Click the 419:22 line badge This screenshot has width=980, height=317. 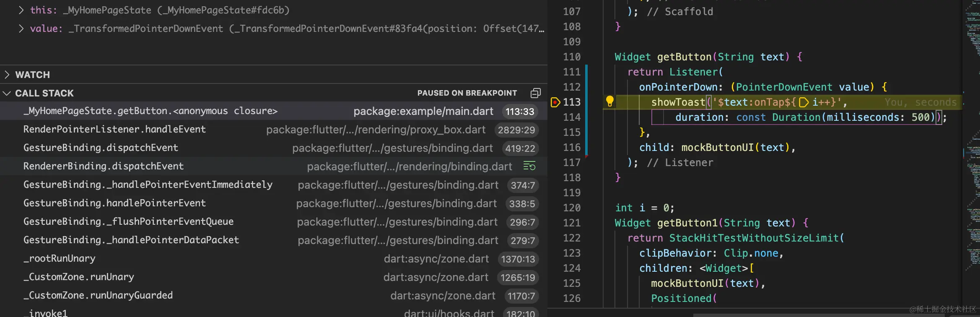click(520, 148)
